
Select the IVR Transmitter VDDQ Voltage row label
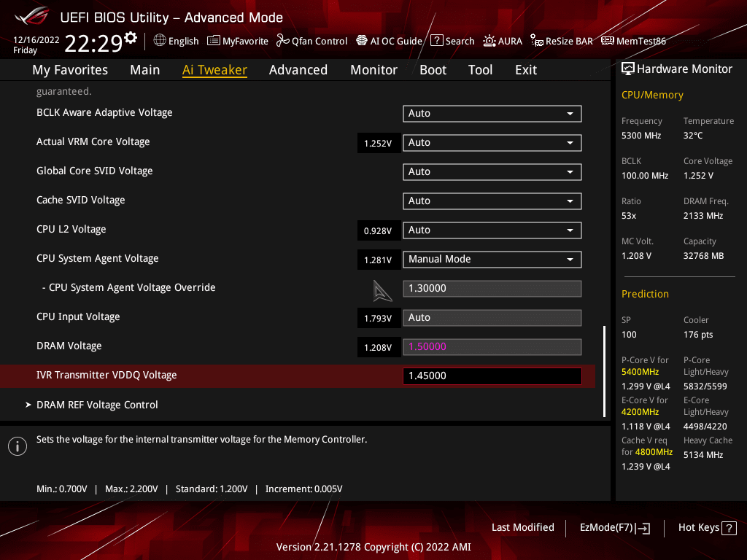pyautogui.click(x=107, y=376)
